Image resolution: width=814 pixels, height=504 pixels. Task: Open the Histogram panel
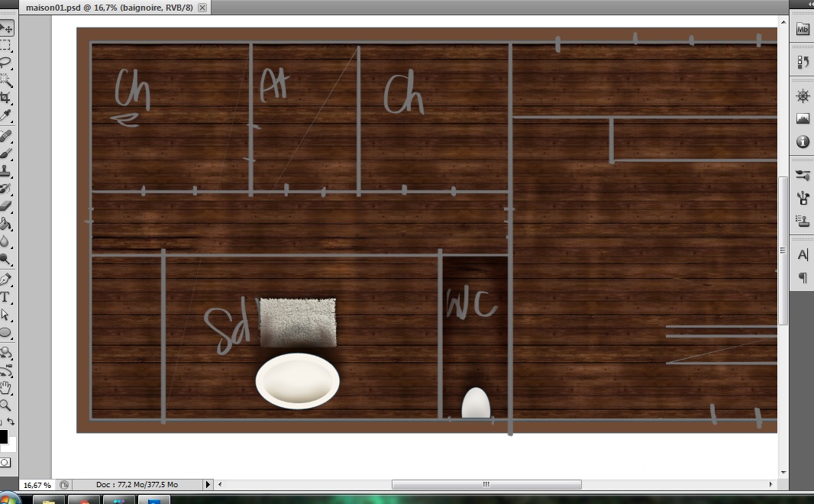[803, 118]
